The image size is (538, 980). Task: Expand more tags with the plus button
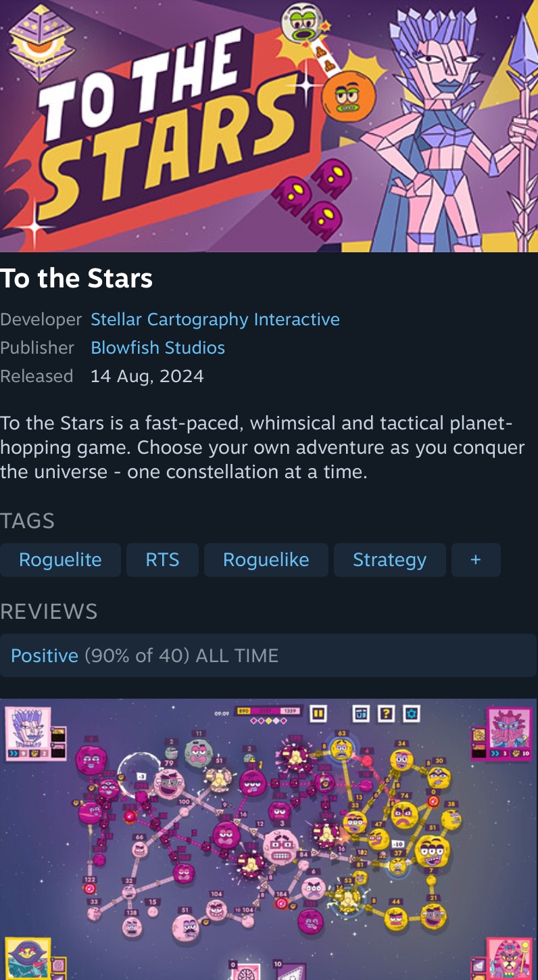(x=476, y=560)
